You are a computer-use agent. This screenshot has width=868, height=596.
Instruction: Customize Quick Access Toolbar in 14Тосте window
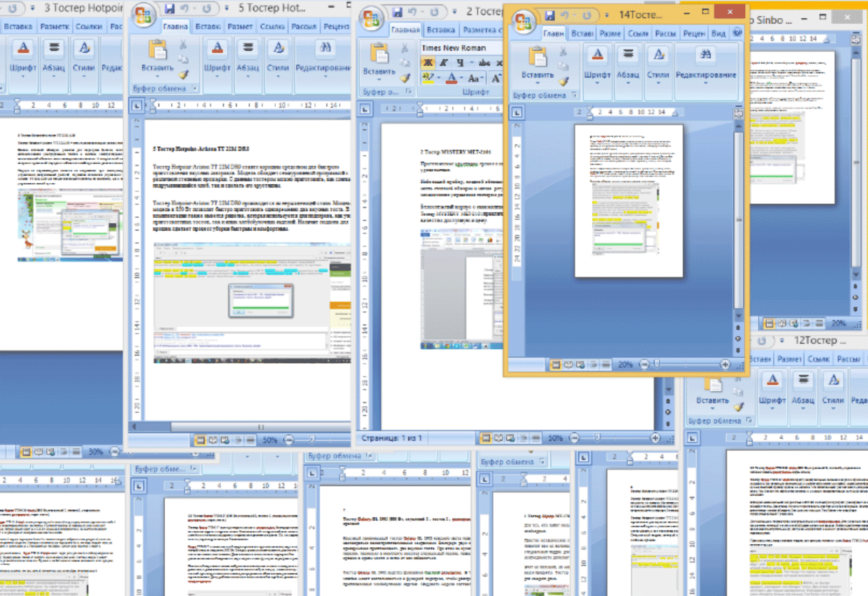pyautogui.click(x=607, y=15)
